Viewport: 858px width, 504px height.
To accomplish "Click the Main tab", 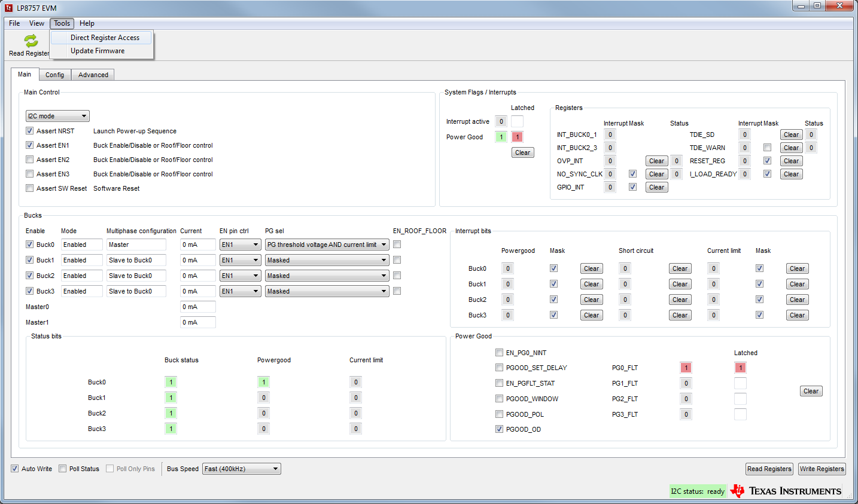I will click(x=25, y=74).
